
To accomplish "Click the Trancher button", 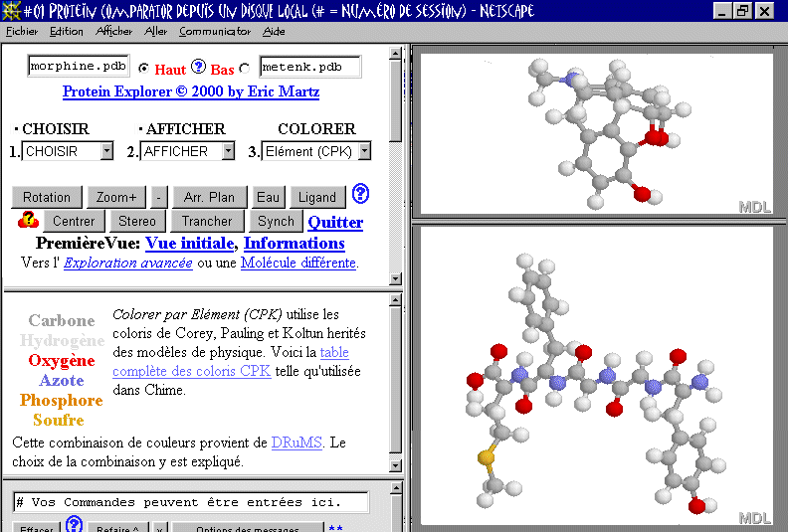I will pyautogui.click(x=207, y=221).
